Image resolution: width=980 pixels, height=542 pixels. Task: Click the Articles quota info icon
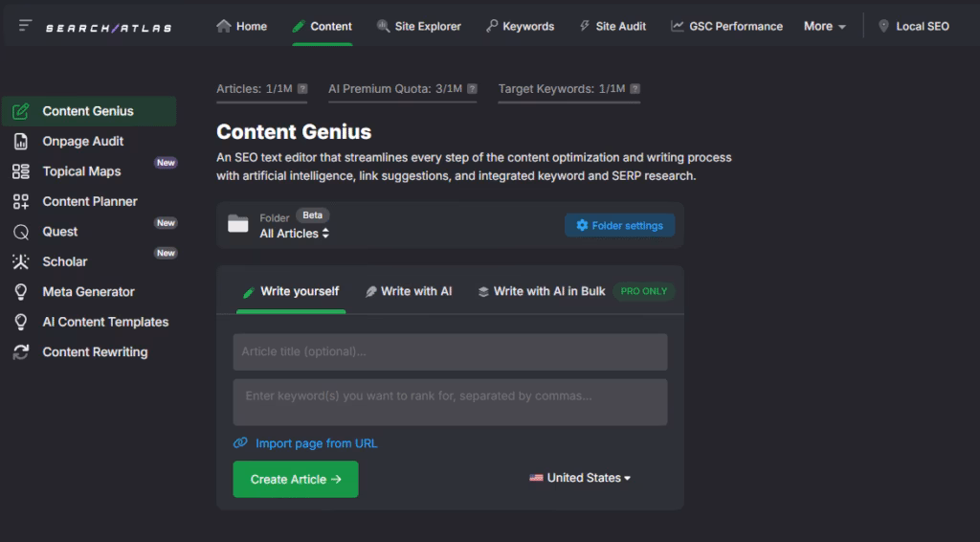coord(302,89)
